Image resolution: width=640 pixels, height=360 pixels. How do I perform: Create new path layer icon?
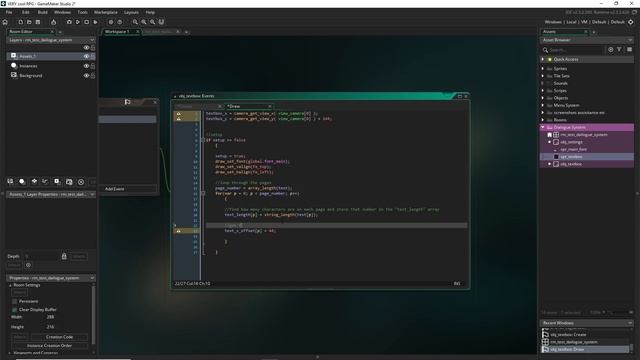point(45,182)
